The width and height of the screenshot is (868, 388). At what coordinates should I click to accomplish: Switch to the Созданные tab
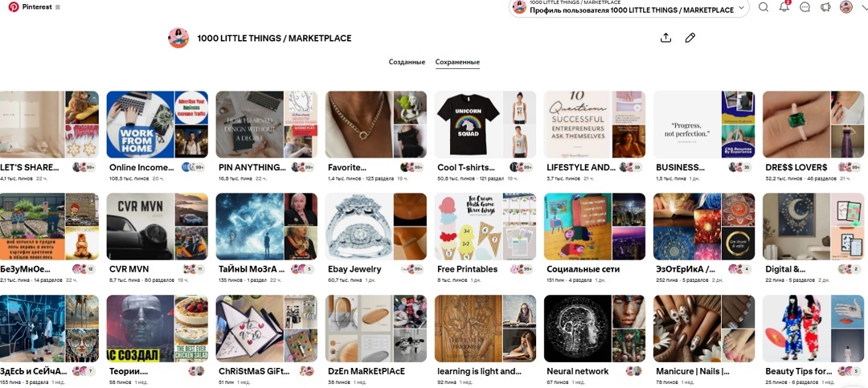coord(407,62)
